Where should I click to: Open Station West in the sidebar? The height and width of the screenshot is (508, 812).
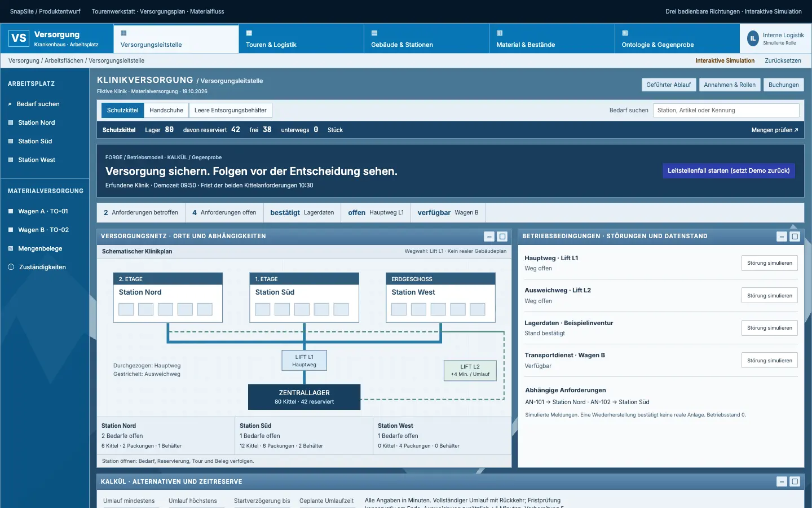(x=45, y=160)
